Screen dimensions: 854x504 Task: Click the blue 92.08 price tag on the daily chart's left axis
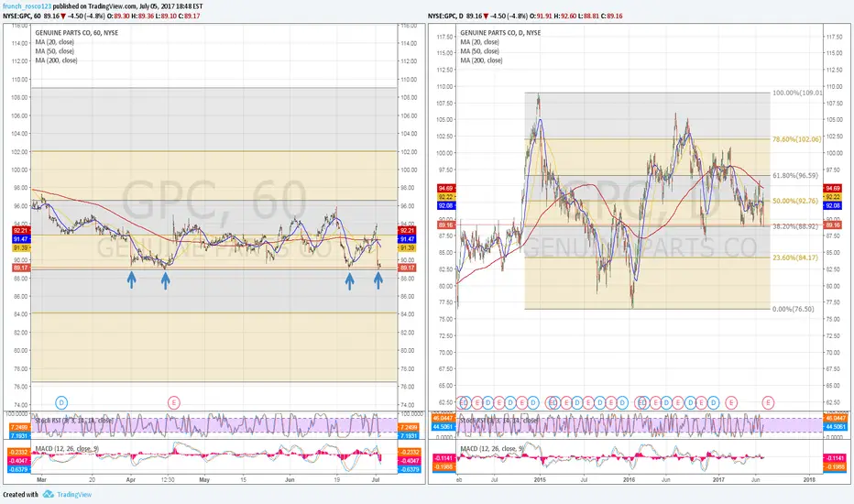pos(445,206)
